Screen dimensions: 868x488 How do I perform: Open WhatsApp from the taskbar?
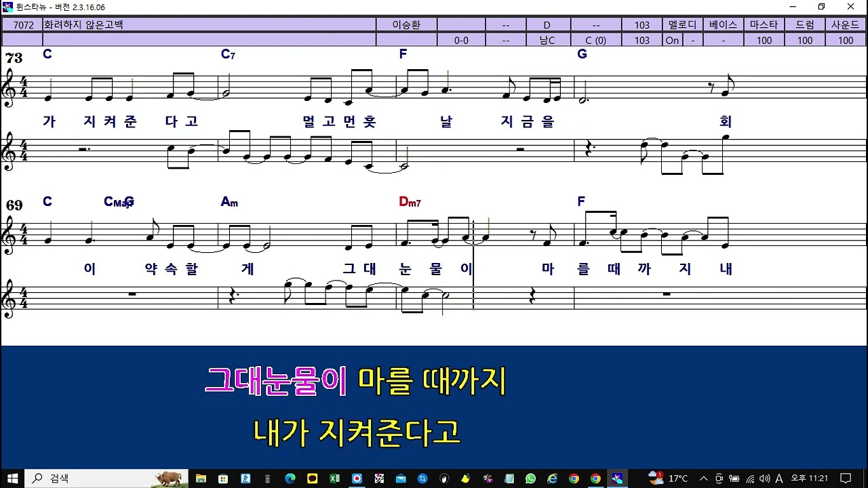tap(530, 478)
